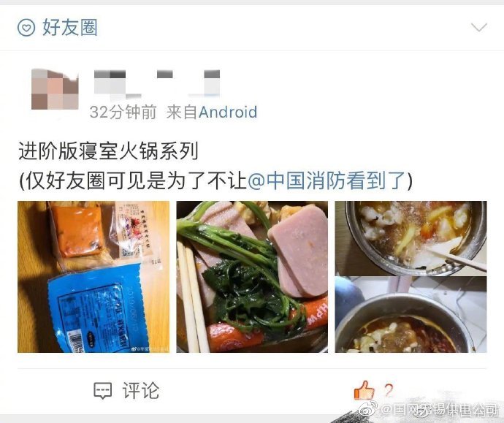This screenshot has height=423, width=504.
Task: Click the Android source link
Action: 228,113
